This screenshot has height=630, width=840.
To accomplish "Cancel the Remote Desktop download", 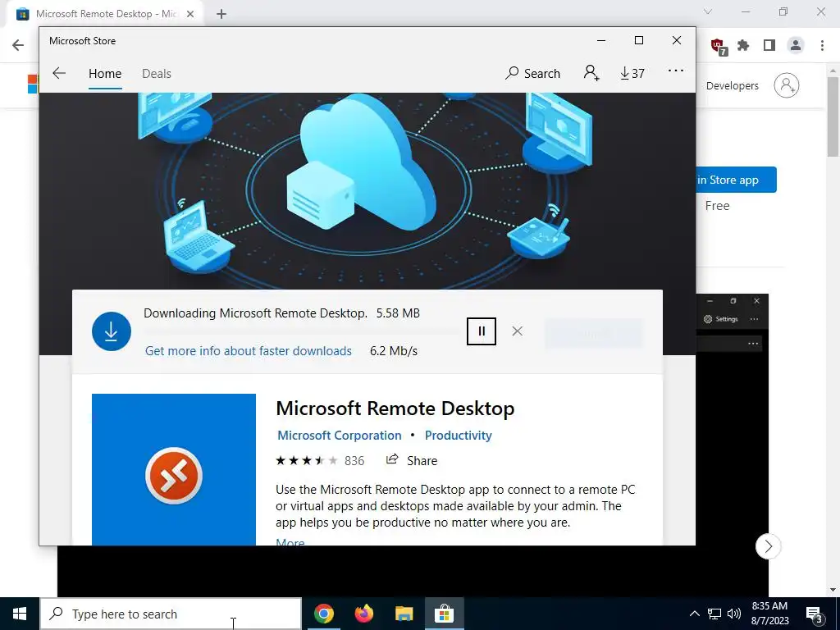I will pos(517,331).
